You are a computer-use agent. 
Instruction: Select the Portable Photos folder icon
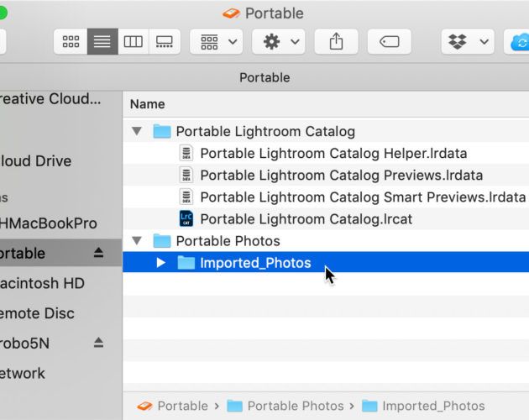click(x=161, y=241)
